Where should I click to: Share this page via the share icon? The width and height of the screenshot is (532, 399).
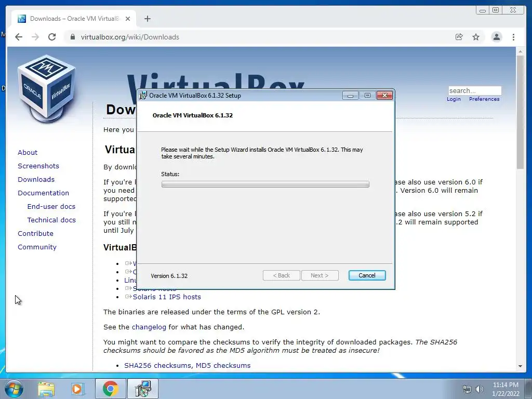coord(459,37)
